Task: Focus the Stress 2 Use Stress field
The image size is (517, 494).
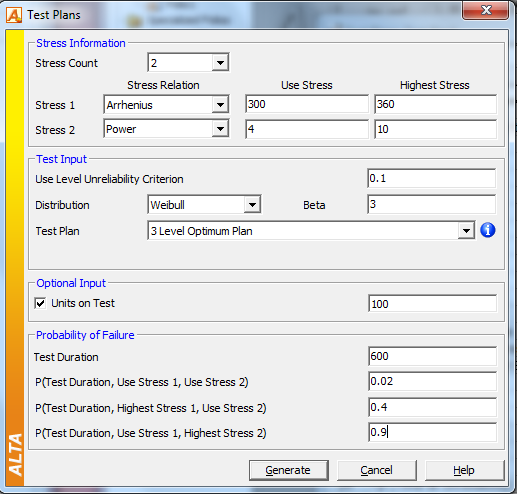Action: [307, 129]
